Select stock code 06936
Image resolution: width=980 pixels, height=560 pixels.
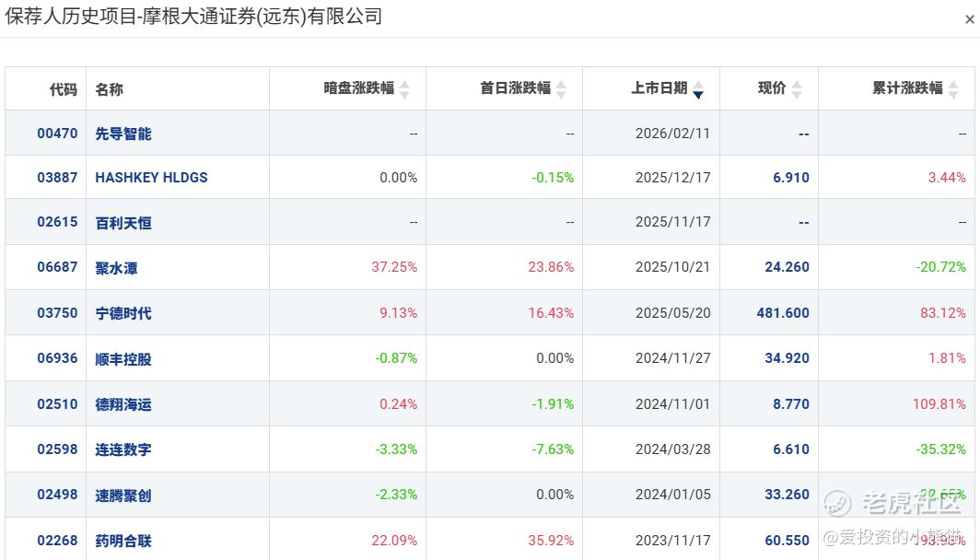[x=57, y=358]
